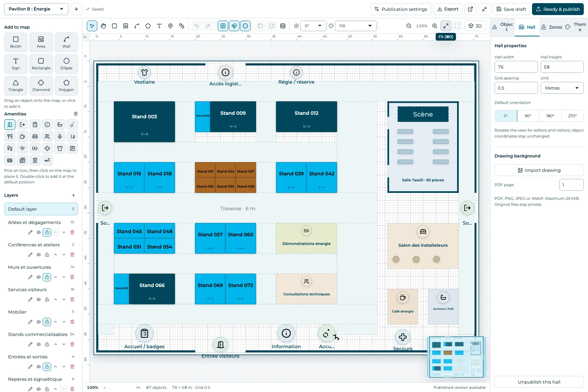588x392 pixels.
Task: Hide the Murs et ouvertures layer
Action: tap(39, 277)
